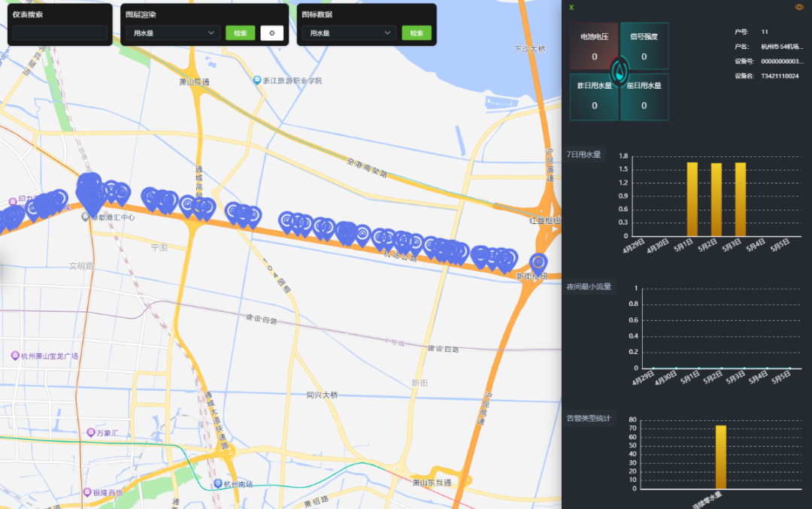The width and height of the screenshot is (812, 509).
Task: Click the 杭州南站 station icon on map
Action: click(x=218, y=483)
